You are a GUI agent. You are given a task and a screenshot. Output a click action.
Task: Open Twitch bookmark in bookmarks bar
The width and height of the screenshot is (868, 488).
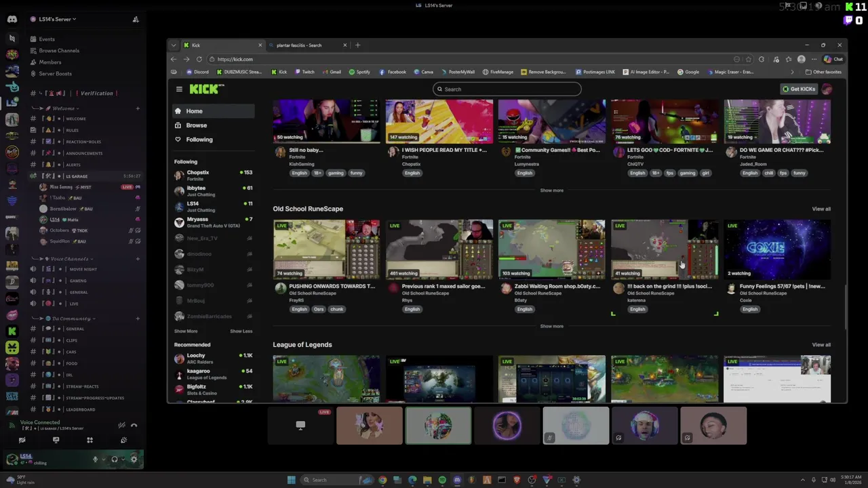(304, 72)
